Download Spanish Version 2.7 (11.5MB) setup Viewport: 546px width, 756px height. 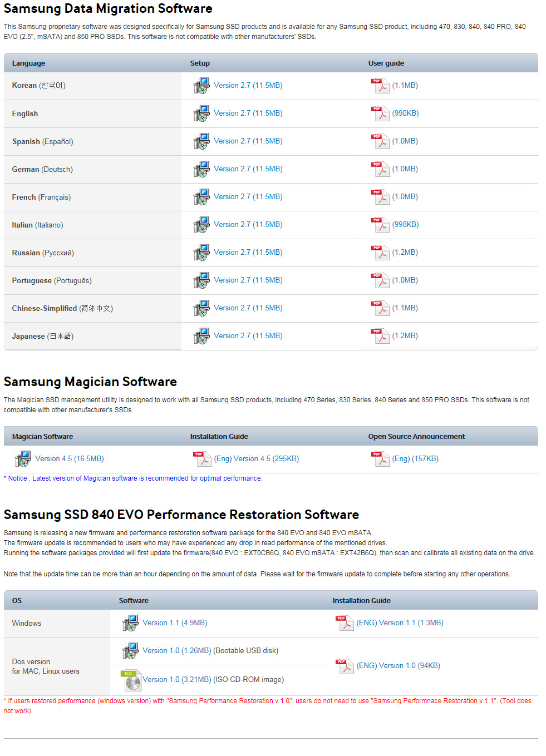(x=248, y=141)
